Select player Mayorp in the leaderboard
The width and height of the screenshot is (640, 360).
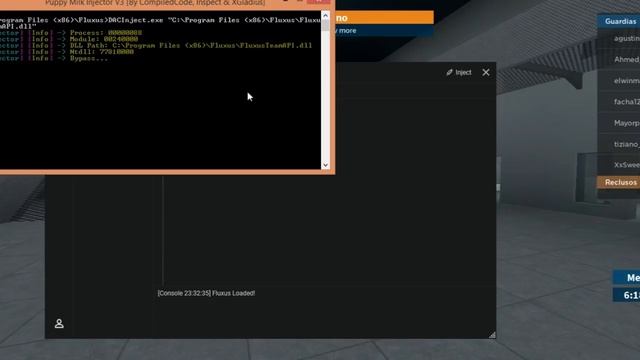tap(620, 123)
